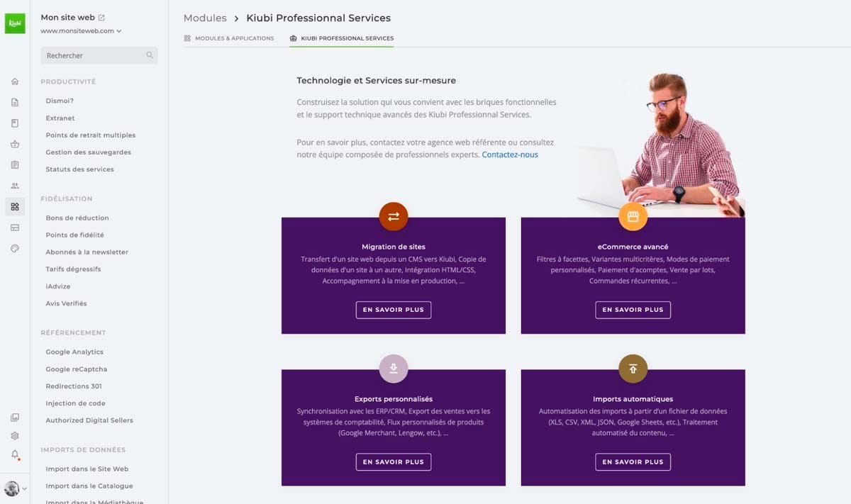
Task: Navigate to Modules in the breadcrumb
Action: point(205,18)
